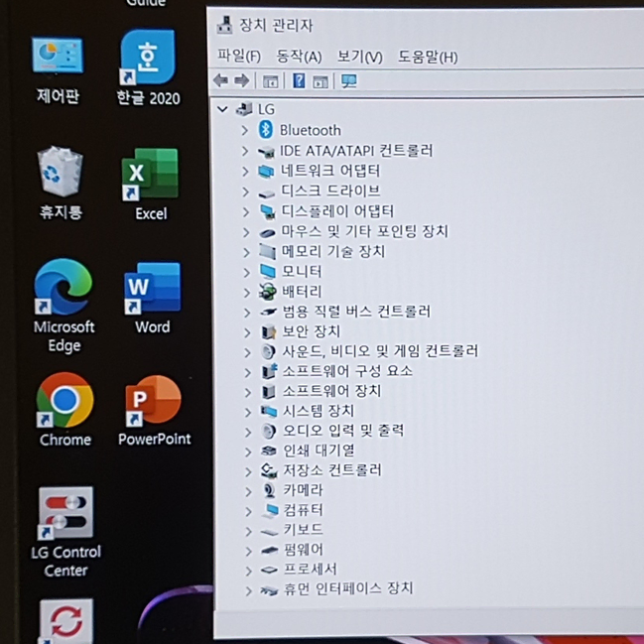This screenshot has height=644, width=644.
Task: Collapse the LG root node chevron
Action: point(222,109)
